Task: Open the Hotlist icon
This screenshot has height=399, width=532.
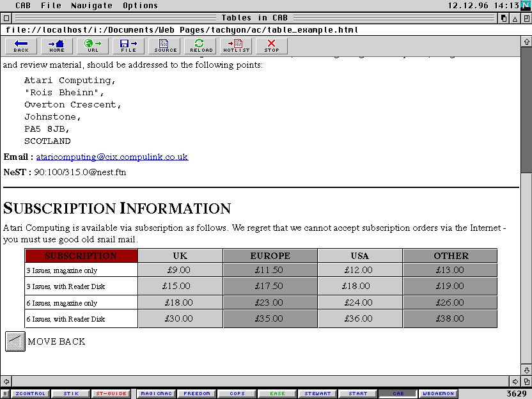Action: click(237, 46)
